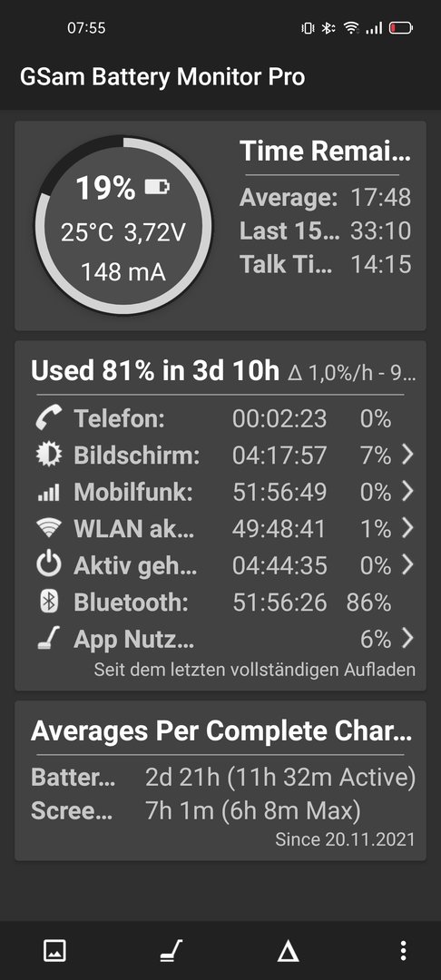Screen dimensions: 441x980
Task: Expand the Mobilfunk details chevron
Action: coord(407,492)
